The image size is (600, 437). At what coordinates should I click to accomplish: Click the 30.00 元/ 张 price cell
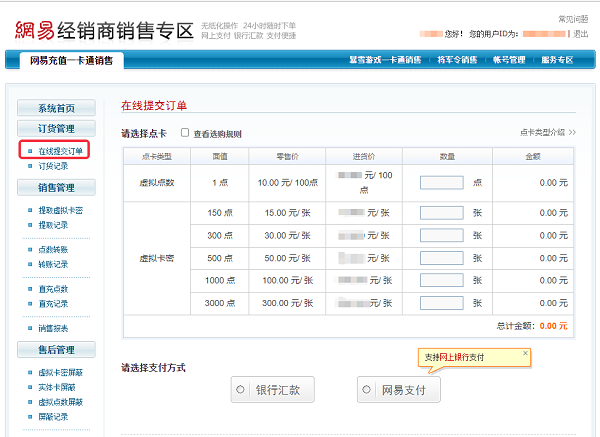click(287, 235)
